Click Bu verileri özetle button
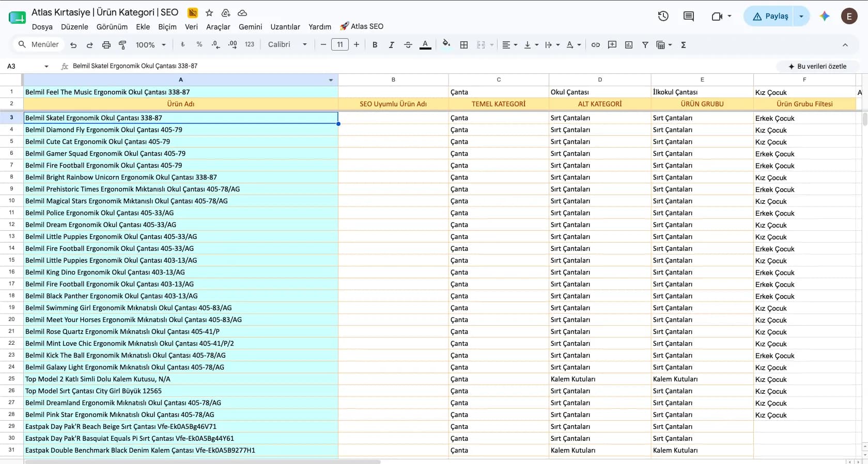This screenshot has width=868, height=464. click(817, 67)
